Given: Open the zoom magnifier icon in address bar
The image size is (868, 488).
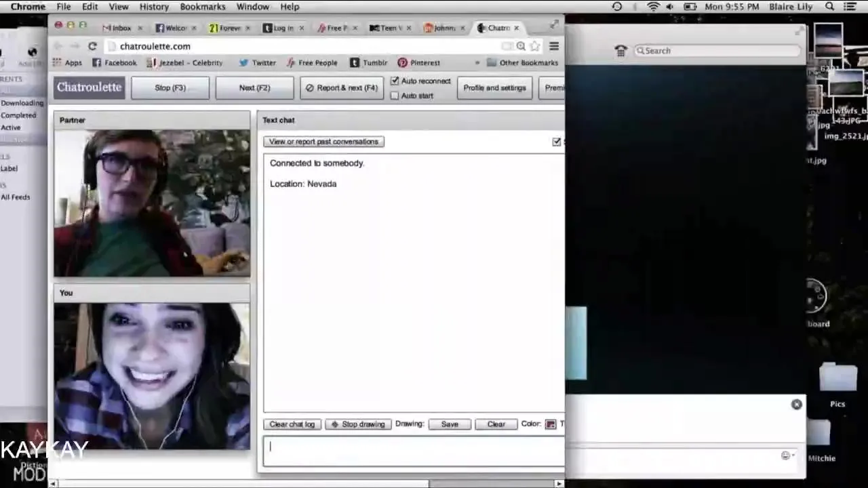Looking at the screenshot, I should [521, 46].
